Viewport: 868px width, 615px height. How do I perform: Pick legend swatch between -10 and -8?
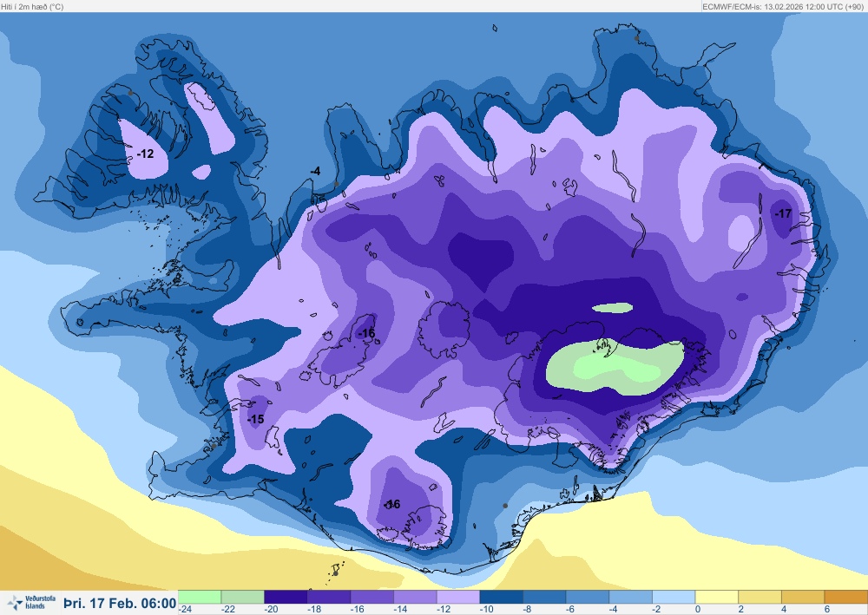(501, 597)
